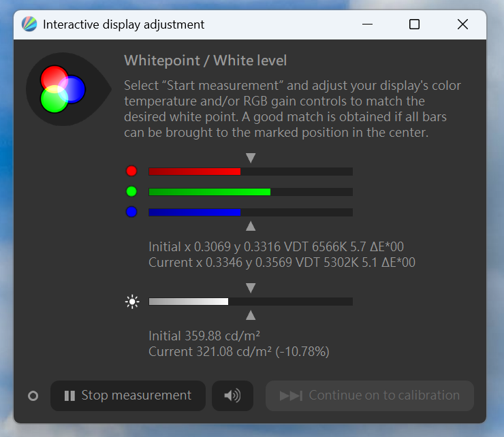Click the pause symbol on Stop measurement
The height and width of the screenshot is (437, 504).
69,396
